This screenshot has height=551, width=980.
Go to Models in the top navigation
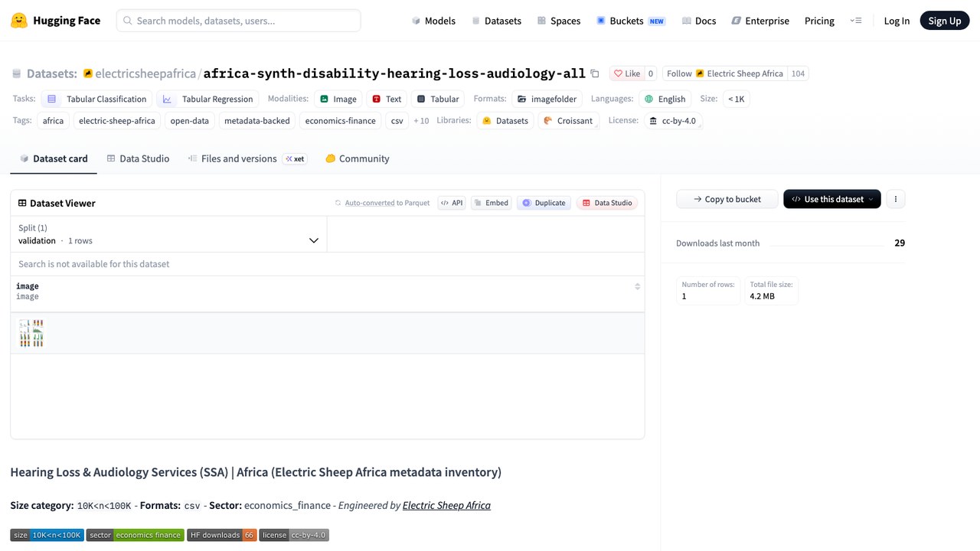pos(433,21)
